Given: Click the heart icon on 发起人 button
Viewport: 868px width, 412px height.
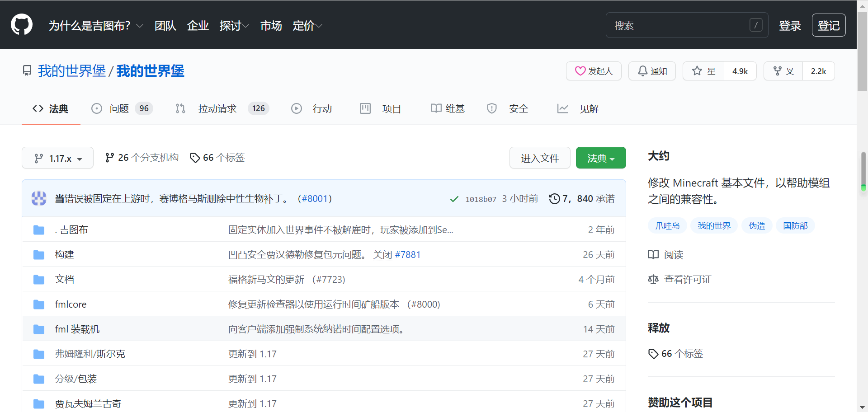Looking at the screenshot, I should point(580,71).
